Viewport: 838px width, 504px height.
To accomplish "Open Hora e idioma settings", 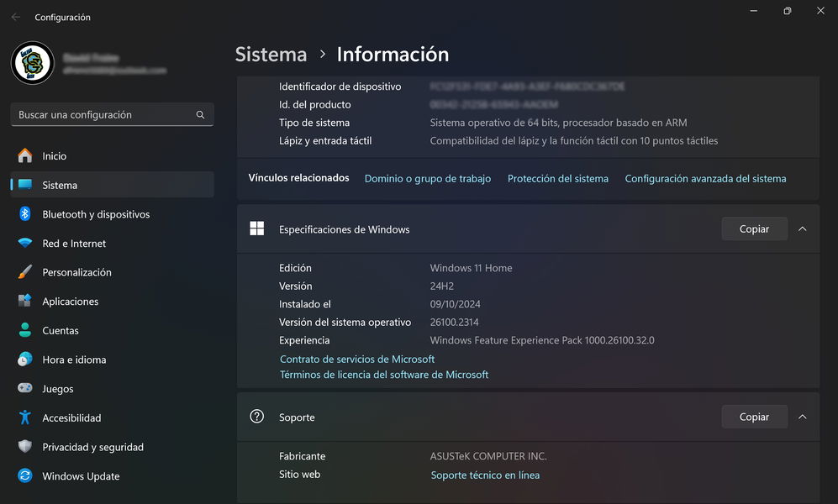I will [113, 360].
